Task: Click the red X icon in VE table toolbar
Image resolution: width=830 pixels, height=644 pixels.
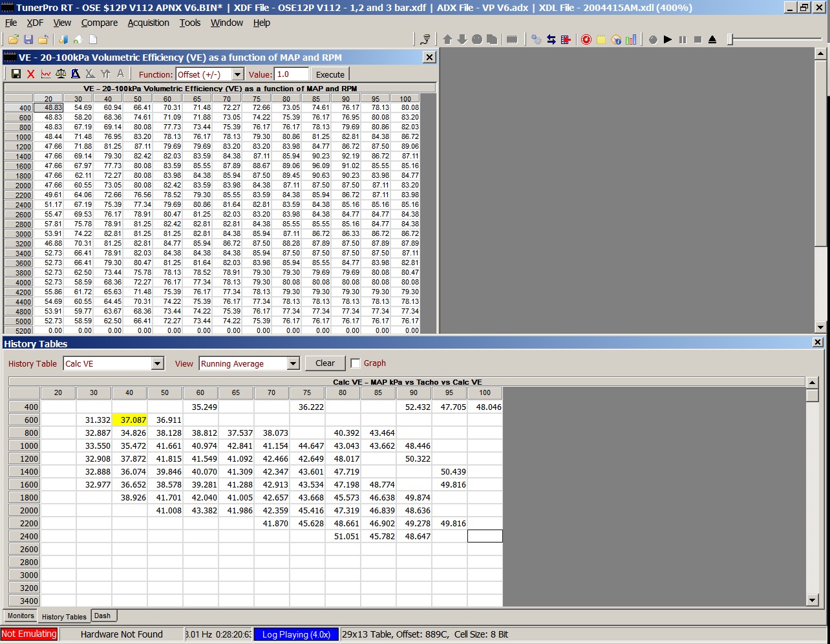Action: coord(31,74)
